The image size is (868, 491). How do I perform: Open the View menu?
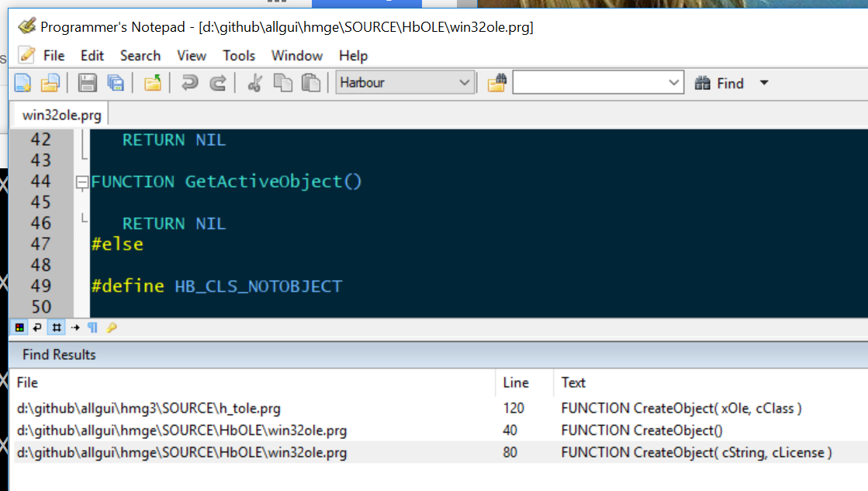(192, 56)
